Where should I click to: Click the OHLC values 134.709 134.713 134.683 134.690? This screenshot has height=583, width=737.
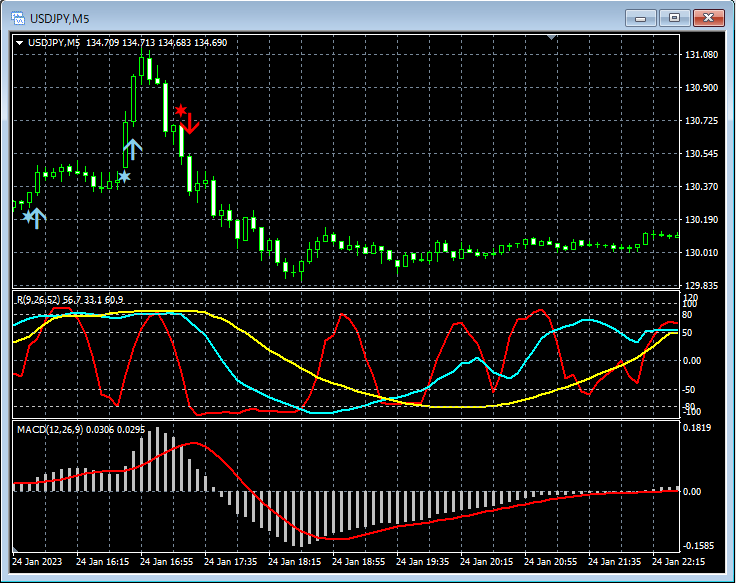click(157, 43)
